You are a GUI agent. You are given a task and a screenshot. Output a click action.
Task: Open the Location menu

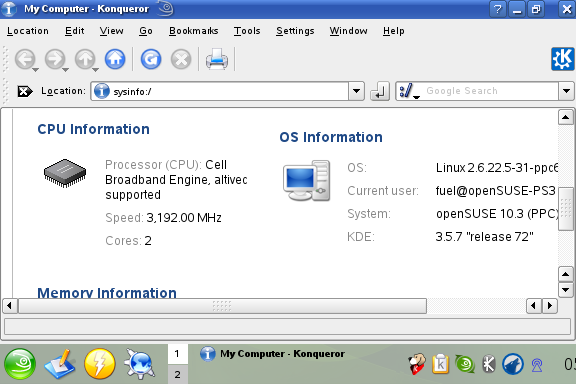pos(28,31)
